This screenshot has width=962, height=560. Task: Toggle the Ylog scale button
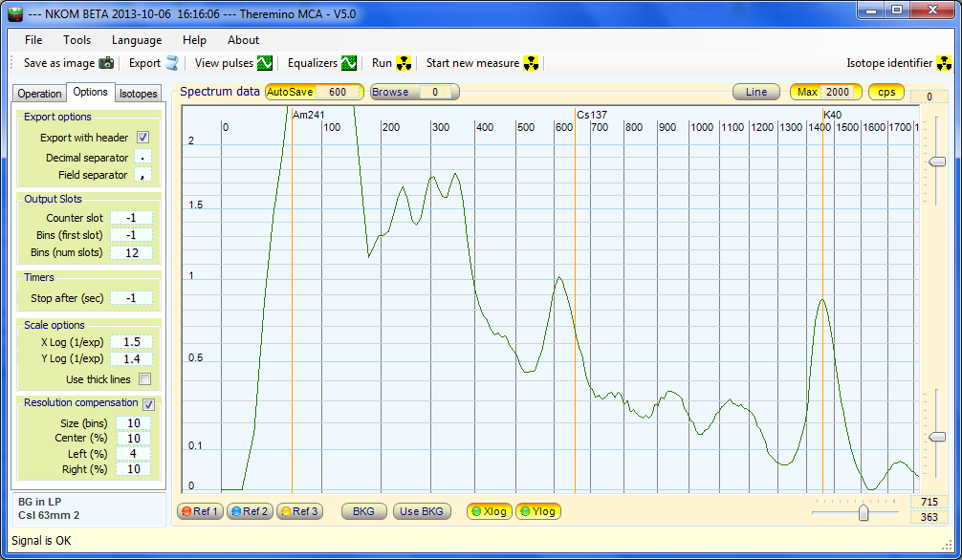[x=538, y=511]
